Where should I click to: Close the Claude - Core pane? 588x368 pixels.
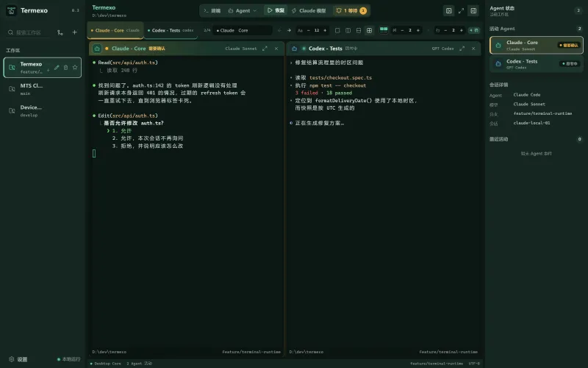(x=276, y=49)
